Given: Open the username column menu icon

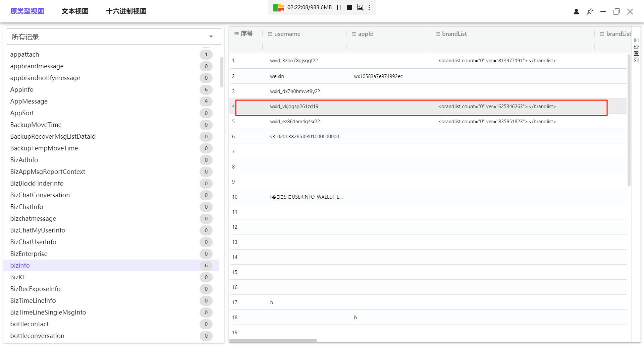Looking at the screenshot, I should point(270,34).
